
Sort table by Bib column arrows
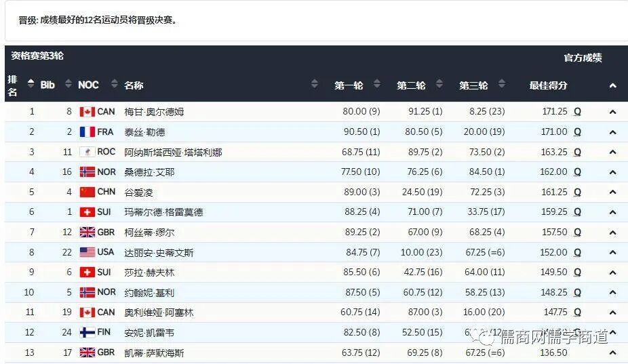68,83
